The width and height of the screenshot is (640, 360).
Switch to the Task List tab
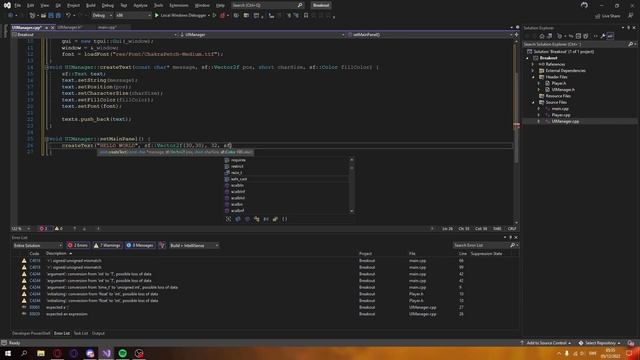81,333
